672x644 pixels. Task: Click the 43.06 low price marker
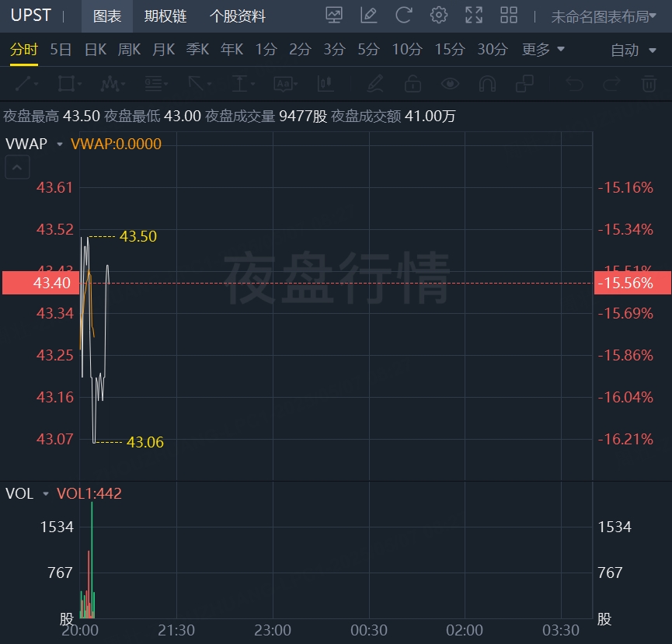(144, 442)
